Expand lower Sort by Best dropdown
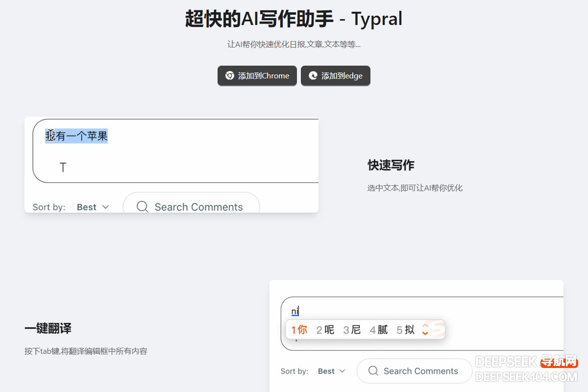Screen dimensions: 588x392 coord(332,371)
